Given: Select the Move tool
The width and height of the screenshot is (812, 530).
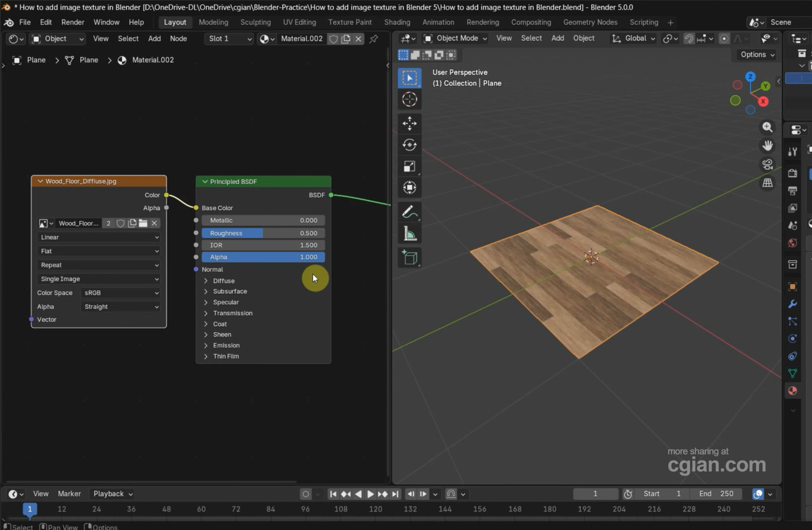Looking at the screenshot, I should pos(409,123).
